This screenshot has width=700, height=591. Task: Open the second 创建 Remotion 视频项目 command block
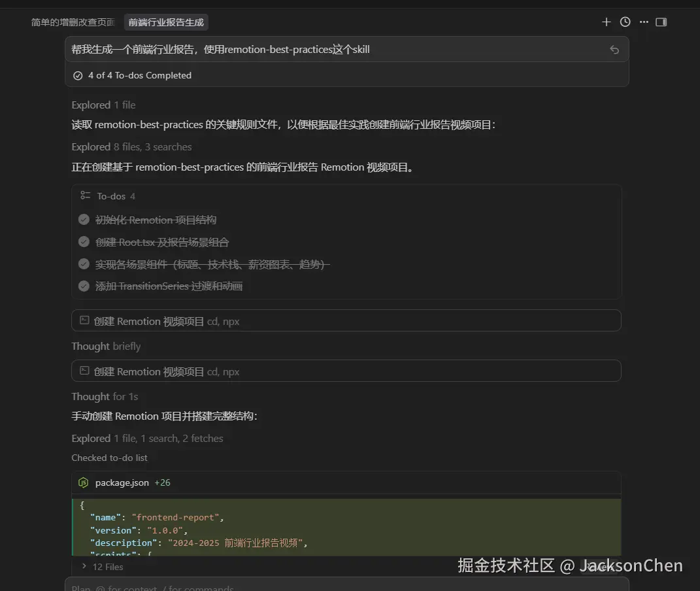346,371
